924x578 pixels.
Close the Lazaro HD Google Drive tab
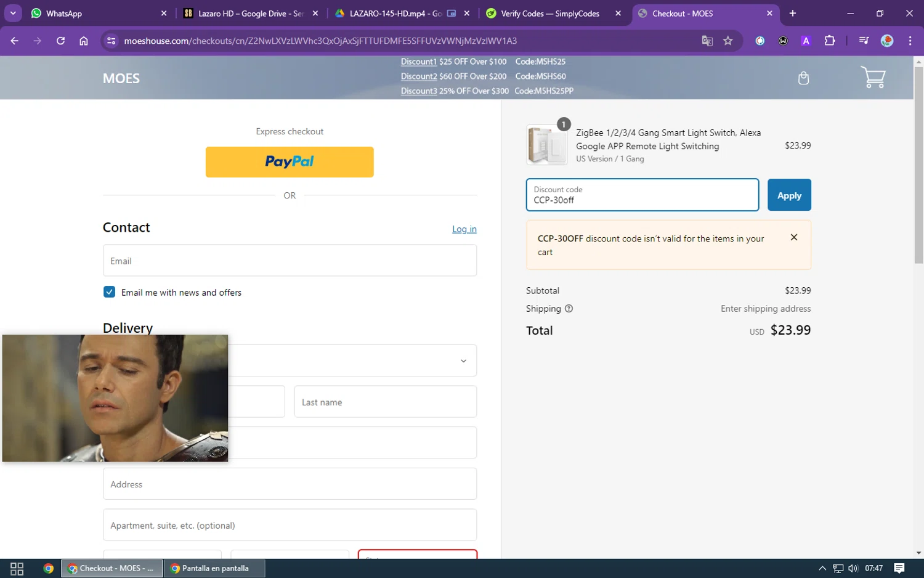315,13
